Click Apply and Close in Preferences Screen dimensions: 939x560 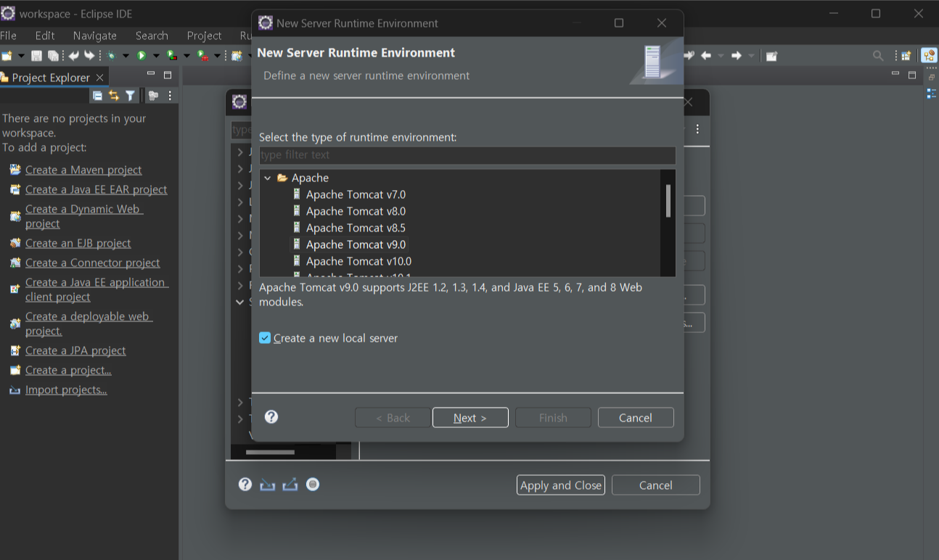click(561, 485)
